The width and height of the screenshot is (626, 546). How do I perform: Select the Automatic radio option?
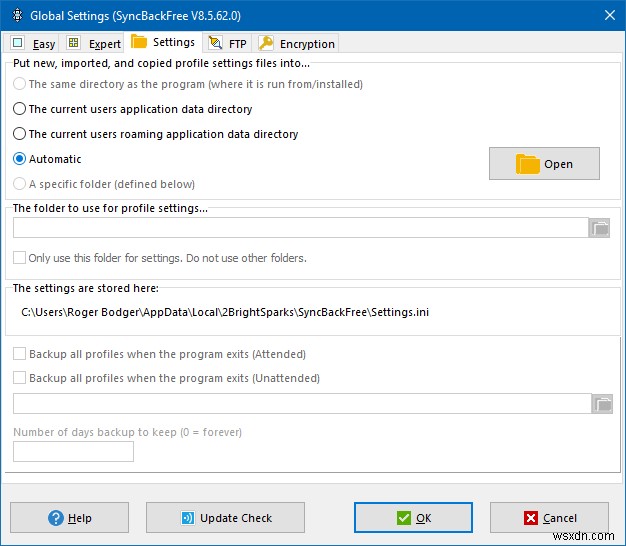tap(20, 159)
